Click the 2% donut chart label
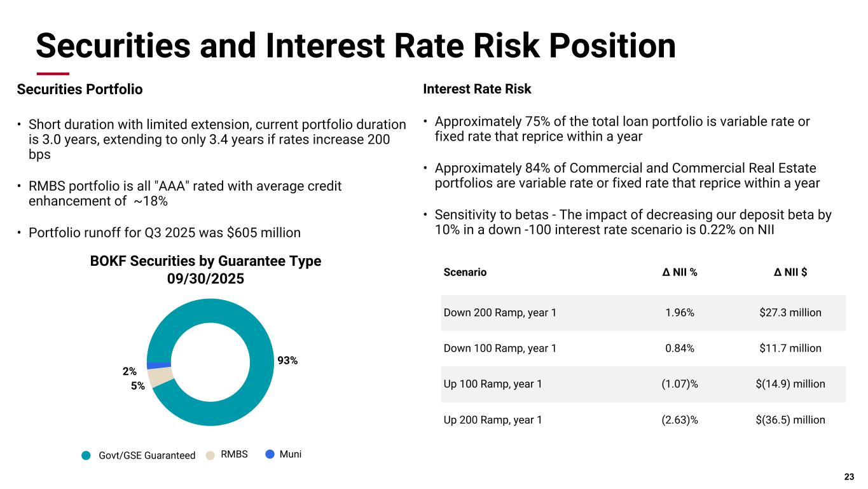The height and width of the screenshot is (489, 868). pos(129,371)
